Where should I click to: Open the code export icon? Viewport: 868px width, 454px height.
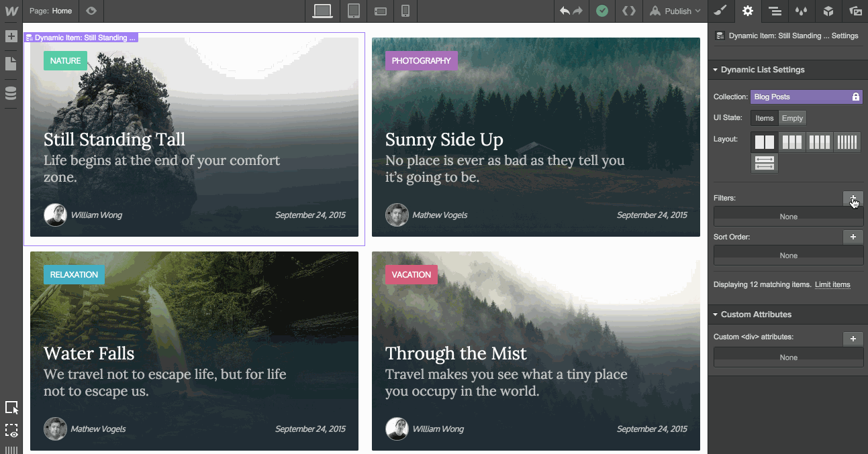tap(628, 11)
